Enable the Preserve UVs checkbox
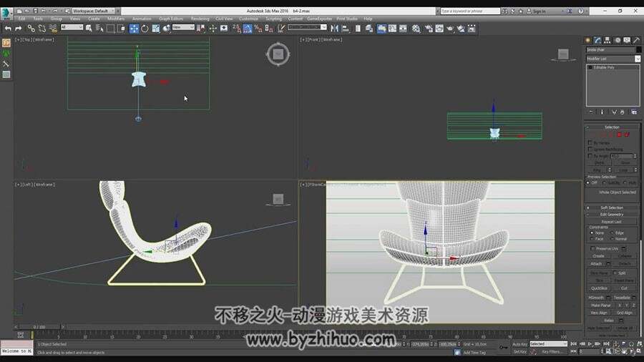 [592, 248]
